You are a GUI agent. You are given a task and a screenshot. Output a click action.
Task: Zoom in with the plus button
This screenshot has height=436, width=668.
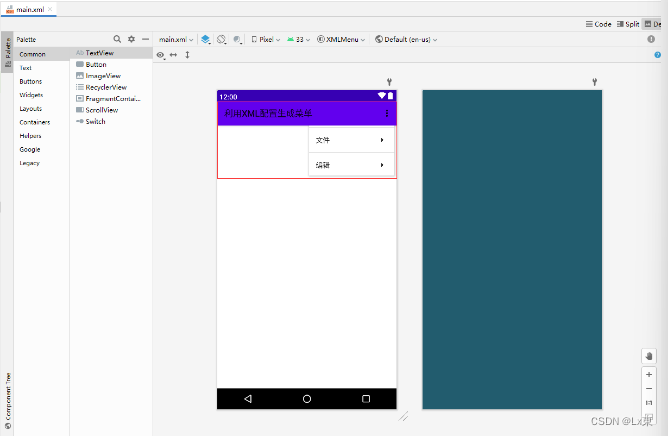[649, 375]
